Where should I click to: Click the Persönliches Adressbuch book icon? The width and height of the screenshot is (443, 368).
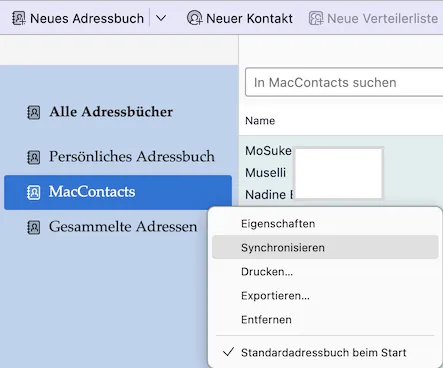[x=34, y=157]
